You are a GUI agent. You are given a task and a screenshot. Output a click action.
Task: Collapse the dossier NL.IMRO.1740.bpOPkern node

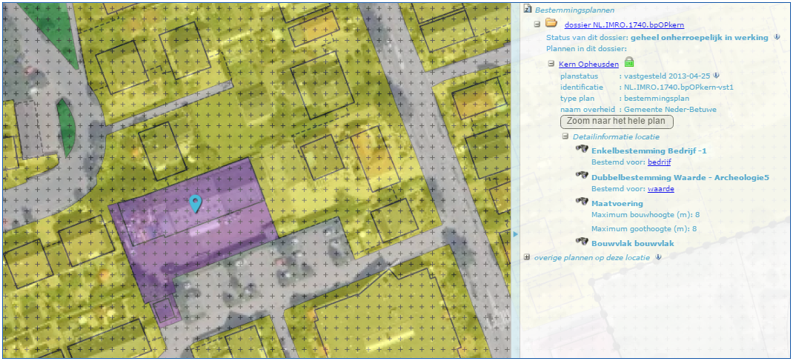tap(537, 24)
